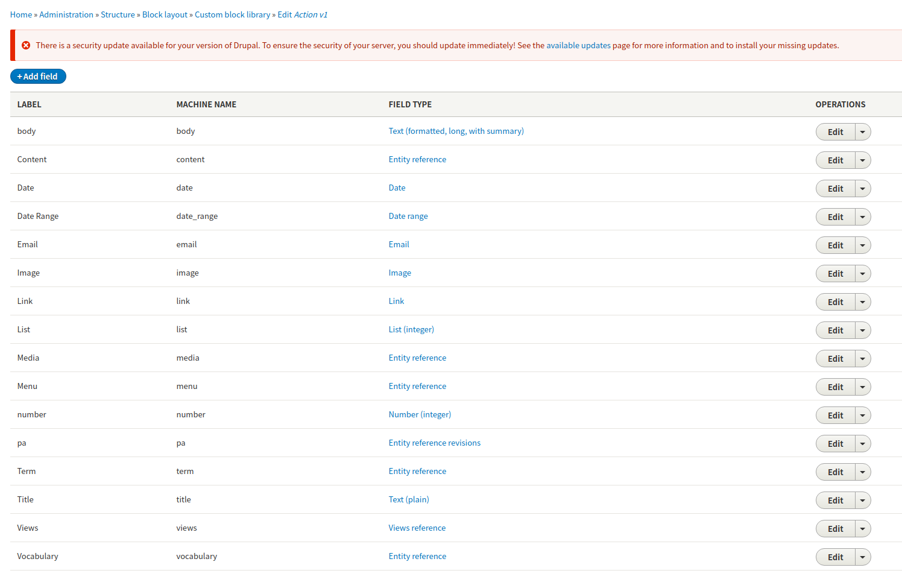This screenshot has width=902, height=588.
Task: Open the Image field type link
Action: 400,273
